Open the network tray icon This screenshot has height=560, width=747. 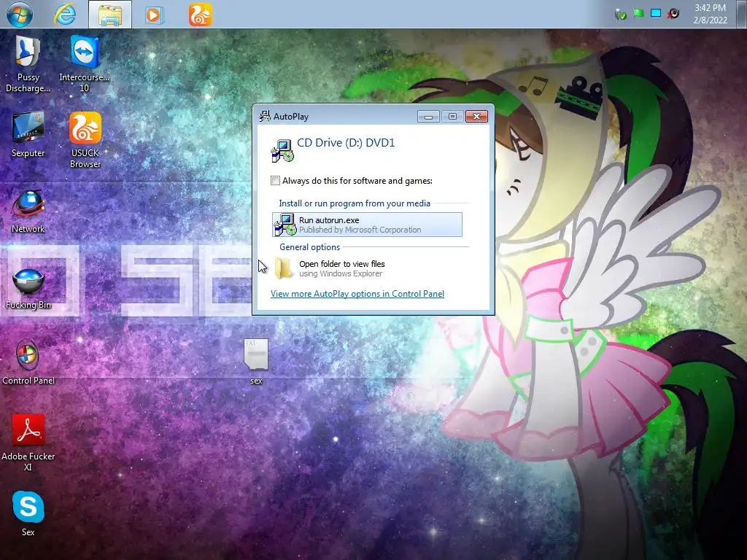pyautogui.click(x=656, y=13)
